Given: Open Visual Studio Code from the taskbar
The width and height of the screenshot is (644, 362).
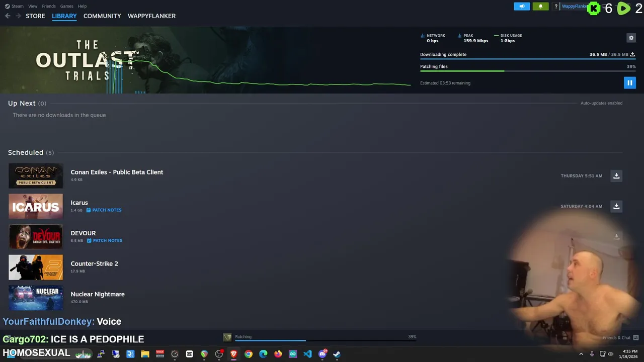Looking at the screenshot, I should point(307,354).
